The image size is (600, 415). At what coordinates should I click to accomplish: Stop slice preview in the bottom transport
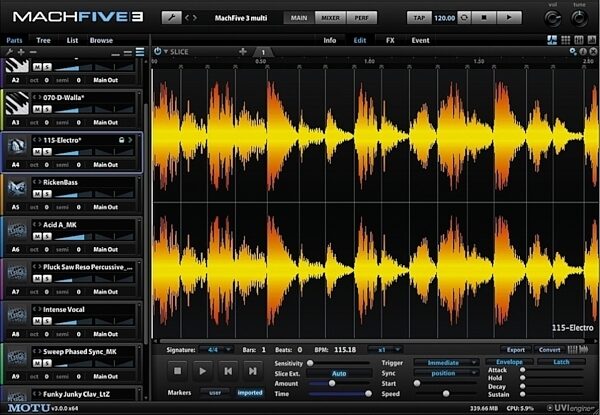178,371
